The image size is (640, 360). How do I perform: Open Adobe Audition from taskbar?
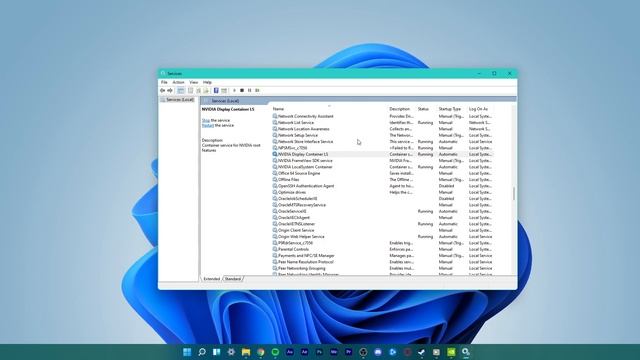coord(290,352)
